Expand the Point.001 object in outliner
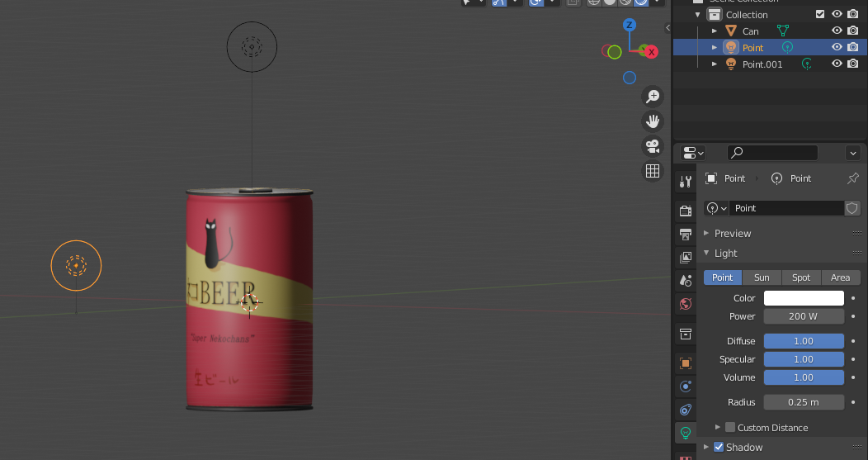The width and height of the screenshot is (868, 460). [x=714, y=64]
